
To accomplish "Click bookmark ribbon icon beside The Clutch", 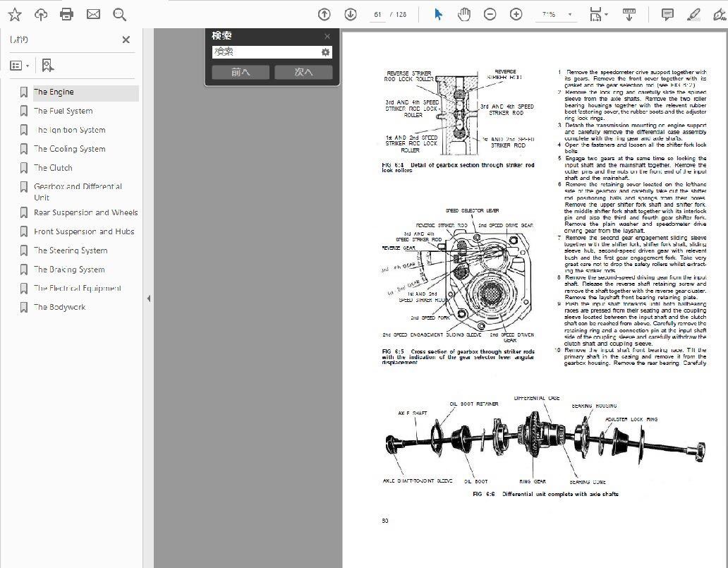I will 24,168.
